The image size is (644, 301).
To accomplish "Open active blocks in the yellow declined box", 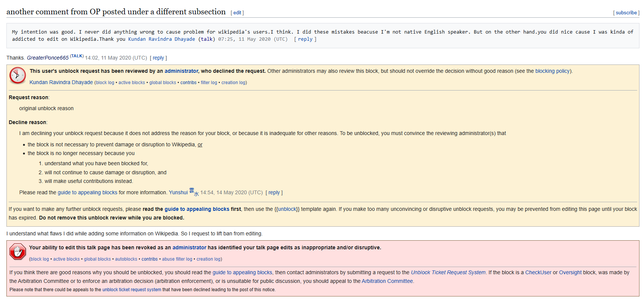I will [132, 83].
